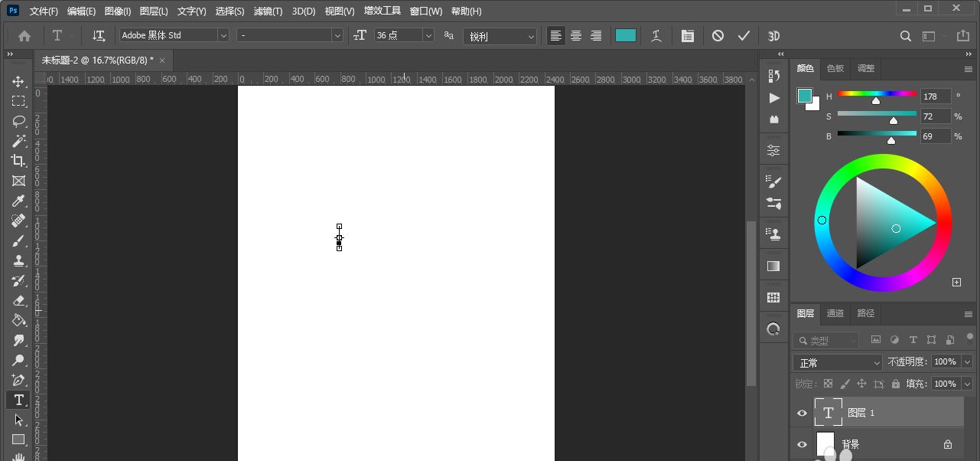Toggle center text alignment
Viewport: 980px width, 461px height.
tap(576, 36)
